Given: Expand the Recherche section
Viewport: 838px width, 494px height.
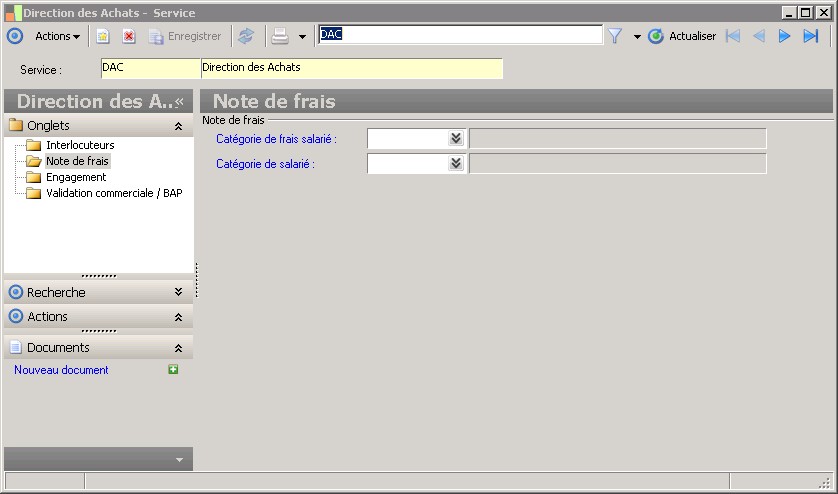Looking at the screenshot, I should [179, 292].
